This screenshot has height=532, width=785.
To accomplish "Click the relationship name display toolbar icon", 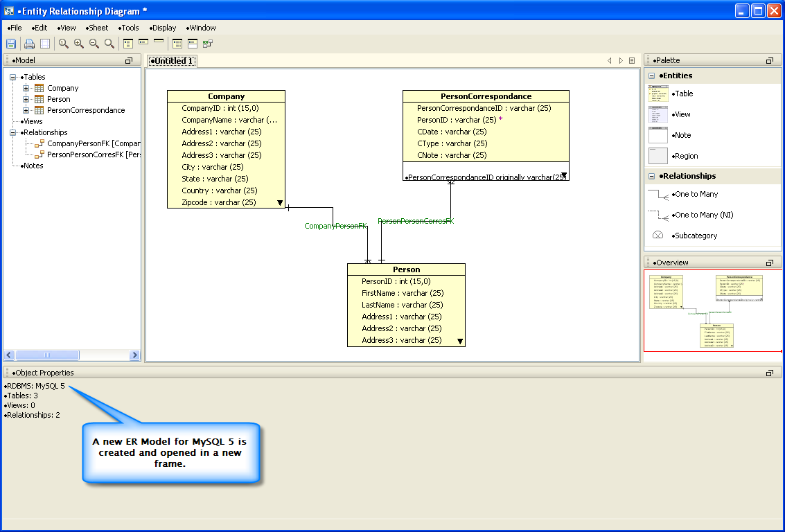I will coord(208,44).
